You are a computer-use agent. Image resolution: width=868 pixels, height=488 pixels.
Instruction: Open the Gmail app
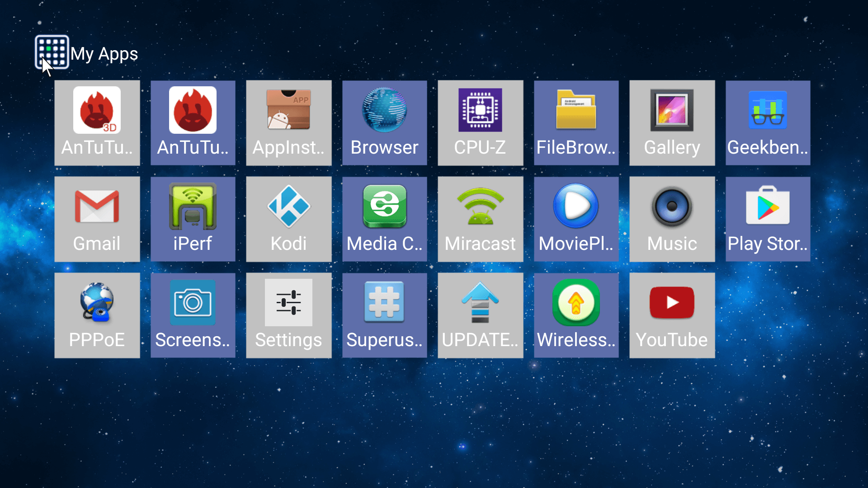click(x=97, y=219)
